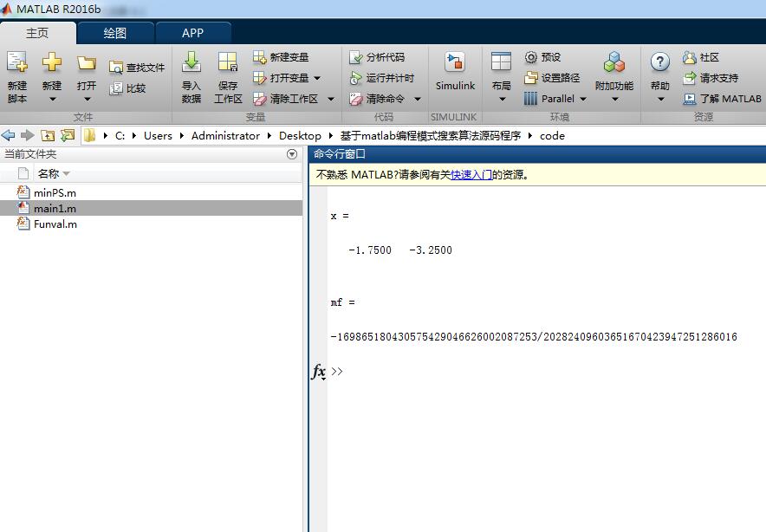Click Request Support (请求支持) icon
This screenshot has width=766, height=532.
click(689, 78)
